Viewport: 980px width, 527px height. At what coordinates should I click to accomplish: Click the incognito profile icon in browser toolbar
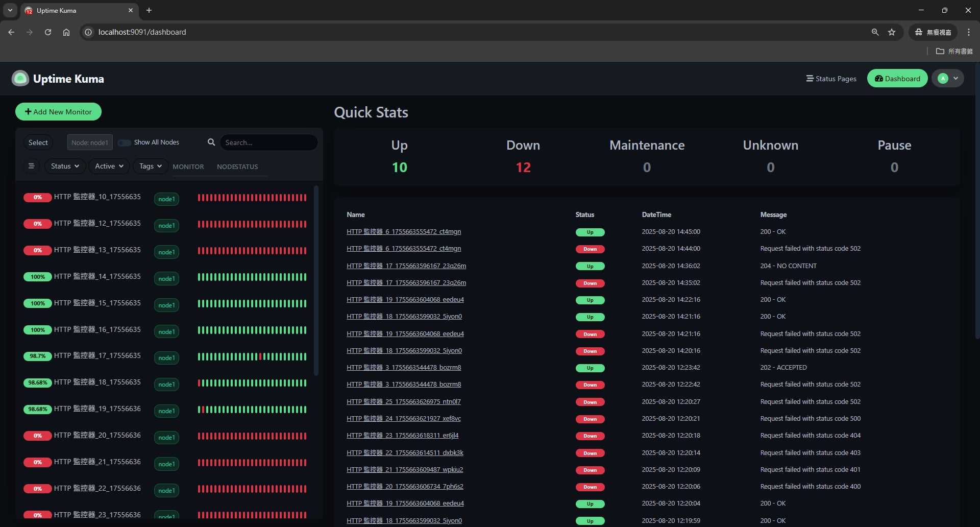pyautogui.click(x=918, y=32)
